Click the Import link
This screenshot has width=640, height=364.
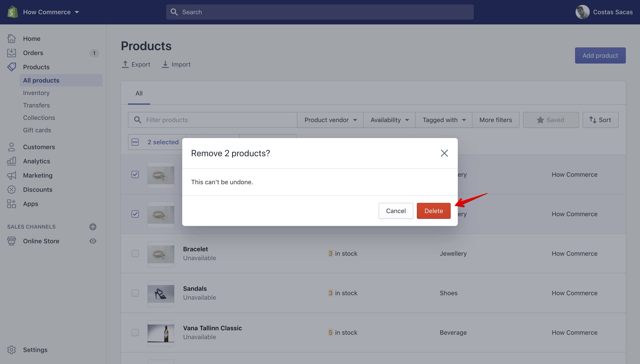pyautogui.click(x=176, y=64)
